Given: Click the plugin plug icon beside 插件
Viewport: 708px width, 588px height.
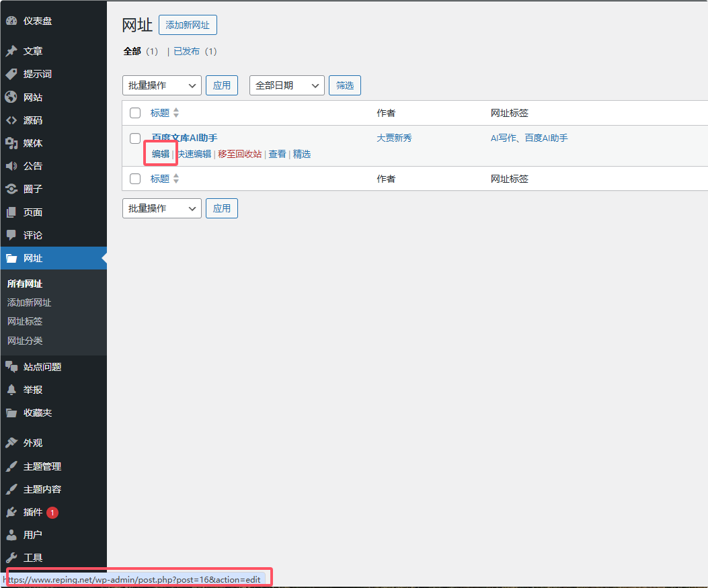Looking at the screenshot, I should click(11, 512).
